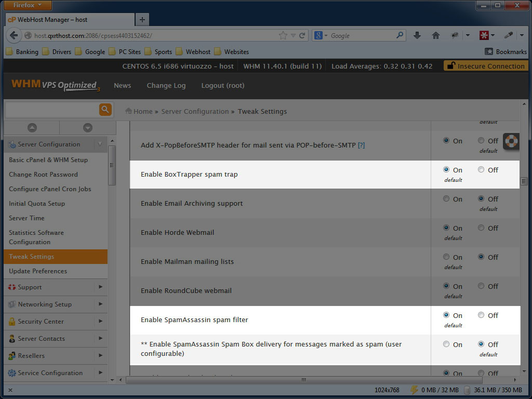
Task: Click the orange search magnifier button
Action: [x=105, y=109]
